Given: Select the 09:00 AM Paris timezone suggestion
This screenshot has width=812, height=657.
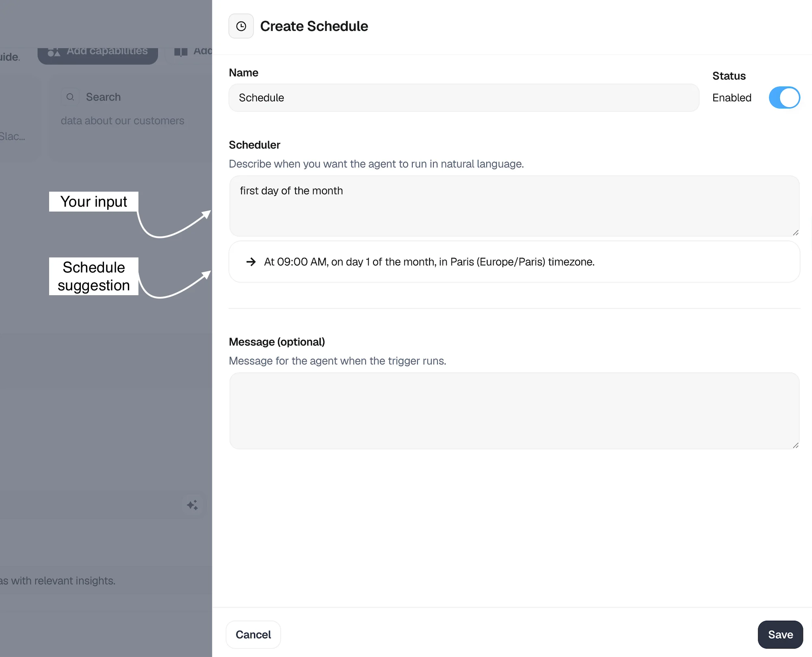Looking at the screenshot, I should [x=514, y=262].
